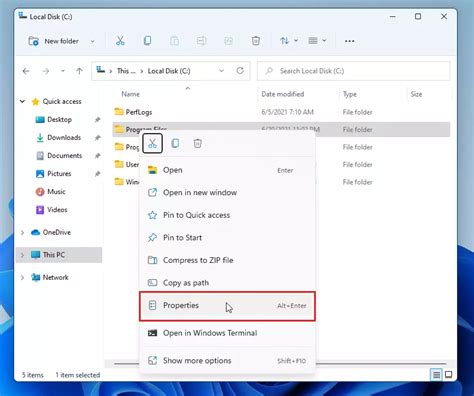
Task: Click the Search Local Disk (C:) field
Action: (353, 71)
